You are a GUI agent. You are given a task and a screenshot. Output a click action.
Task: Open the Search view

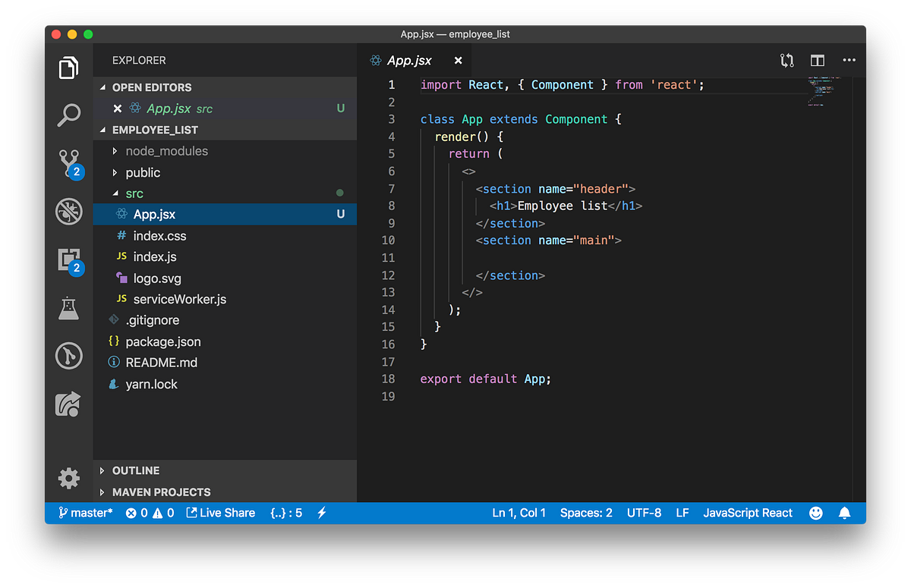tap(68, 115)
